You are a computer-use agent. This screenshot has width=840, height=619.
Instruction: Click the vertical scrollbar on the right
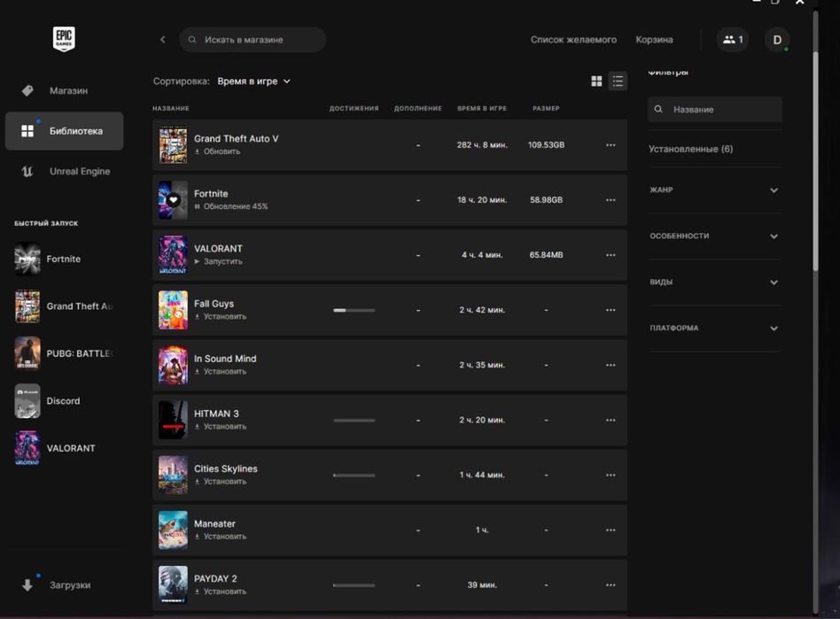point(815,160)
